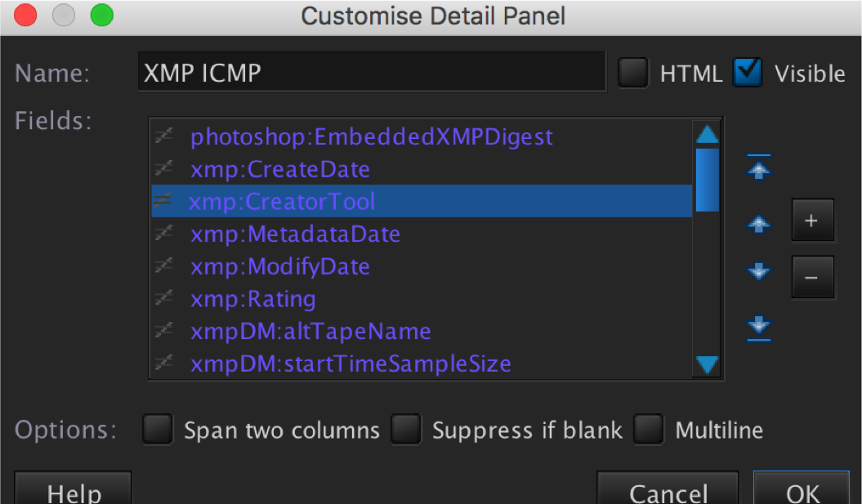Screen dimensions: 862x504
Task: Enable Span two columns option
Action: click(157, 430)
